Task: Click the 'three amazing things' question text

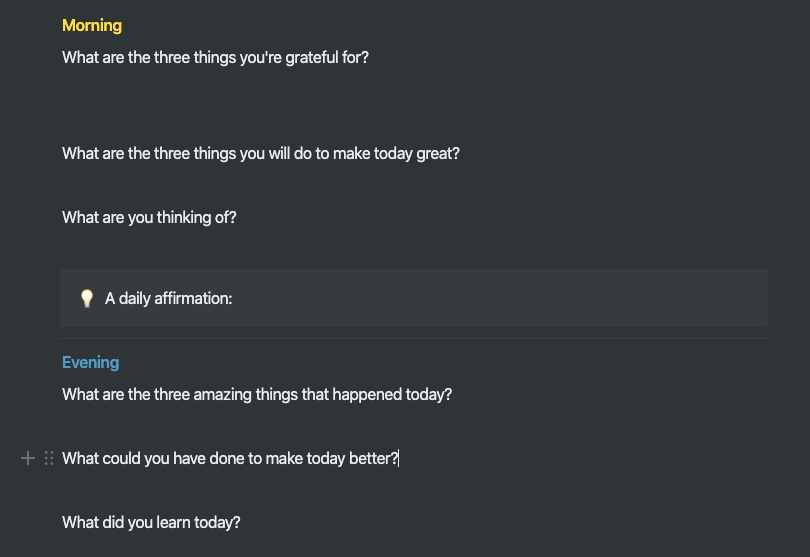Action: click(x=257, y=394)
